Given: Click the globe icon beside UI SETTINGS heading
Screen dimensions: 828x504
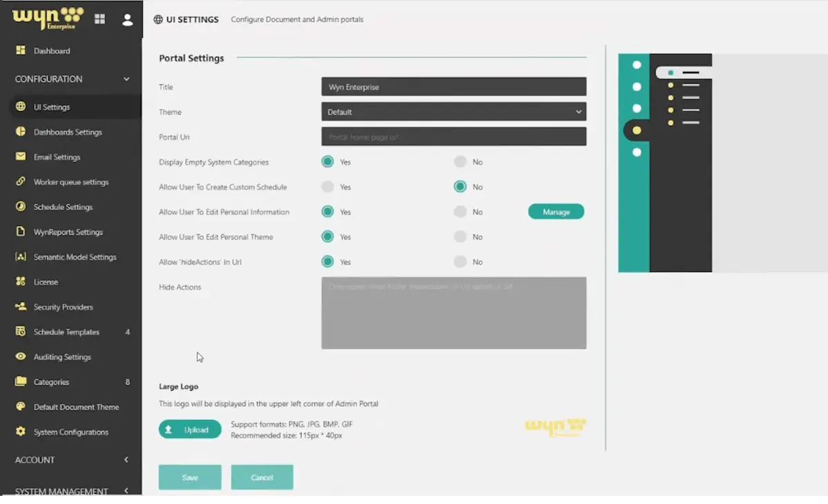Looking at the screenshot, I should [158, 19].
